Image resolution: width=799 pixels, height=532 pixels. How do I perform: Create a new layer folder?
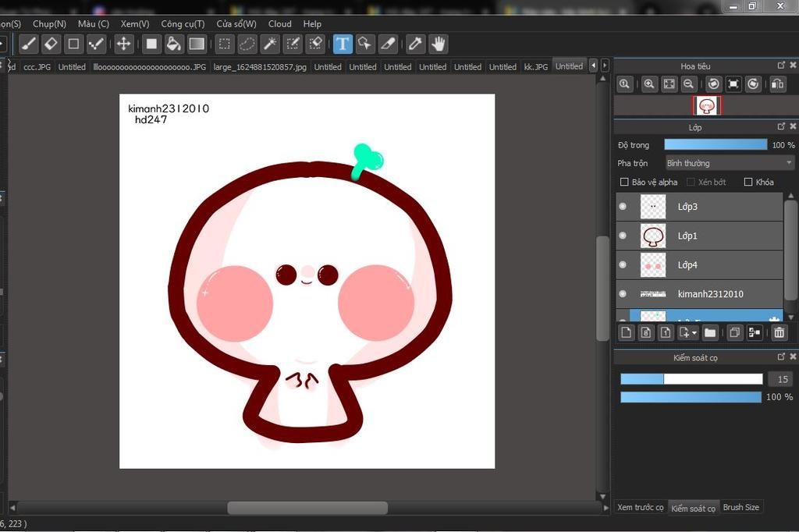[x=710, y=333]
